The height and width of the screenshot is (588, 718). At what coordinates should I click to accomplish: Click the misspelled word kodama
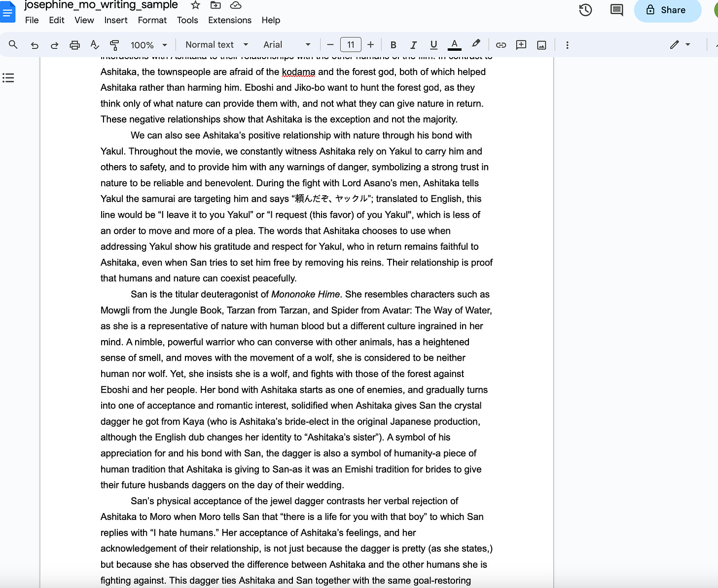click(x=298, y=72)
